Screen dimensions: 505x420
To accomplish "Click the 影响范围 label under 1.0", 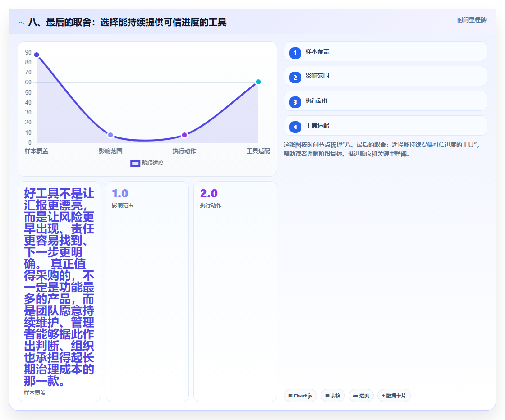I will click(x=123, y=205).
